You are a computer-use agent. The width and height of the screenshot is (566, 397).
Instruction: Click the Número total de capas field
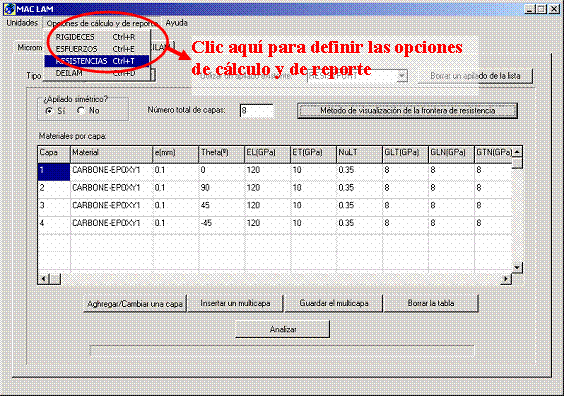coord(256,110)
